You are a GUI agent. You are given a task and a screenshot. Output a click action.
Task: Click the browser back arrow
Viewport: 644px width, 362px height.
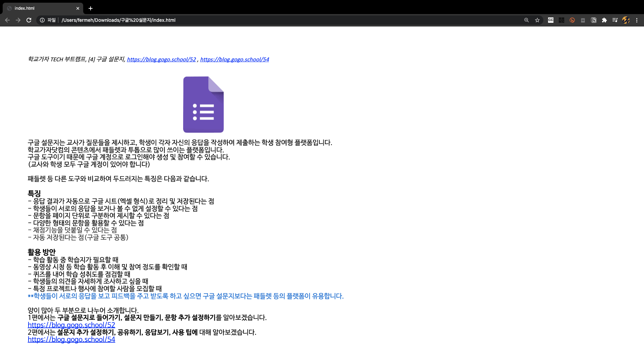7,20
